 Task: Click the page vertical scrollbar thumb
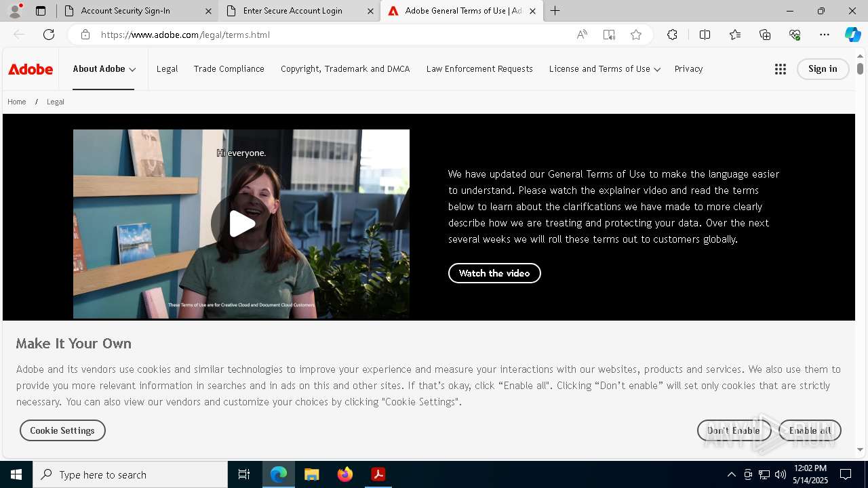pyautogui.click(x=860, y=68)
